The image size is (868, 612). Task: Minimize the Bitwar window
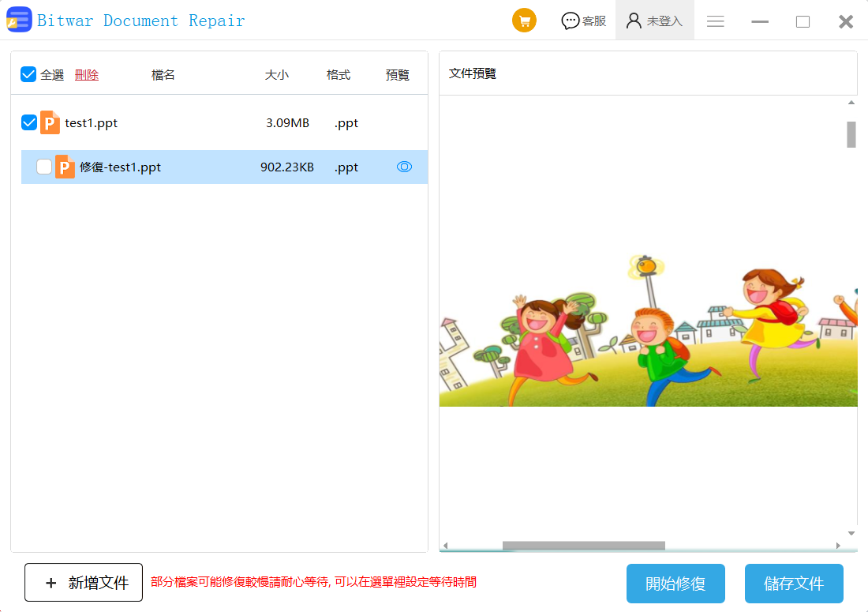(759, 21)
